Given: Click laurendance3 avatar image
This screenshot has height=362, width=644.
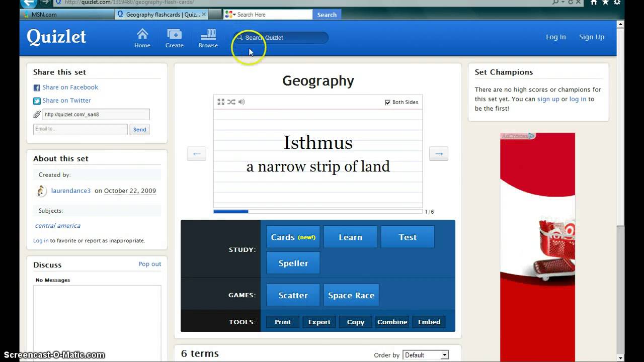Looking at the screenshot, I should (42, 191).
